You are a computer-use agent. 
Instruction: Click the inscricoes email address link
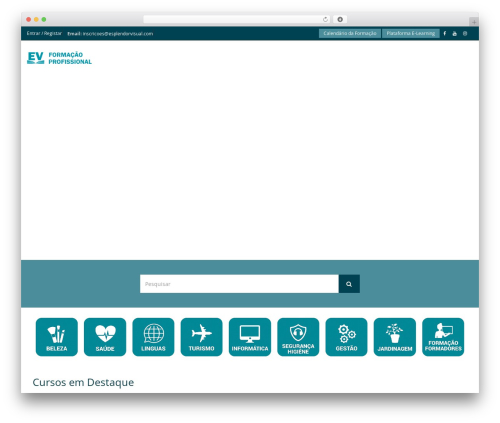click(118, 34)
